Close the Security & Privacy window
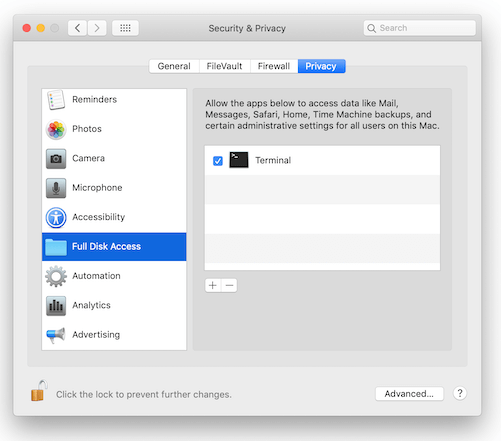Image resolution: width=501 pixels, height=441 pixels. click(x=27, y=28)
